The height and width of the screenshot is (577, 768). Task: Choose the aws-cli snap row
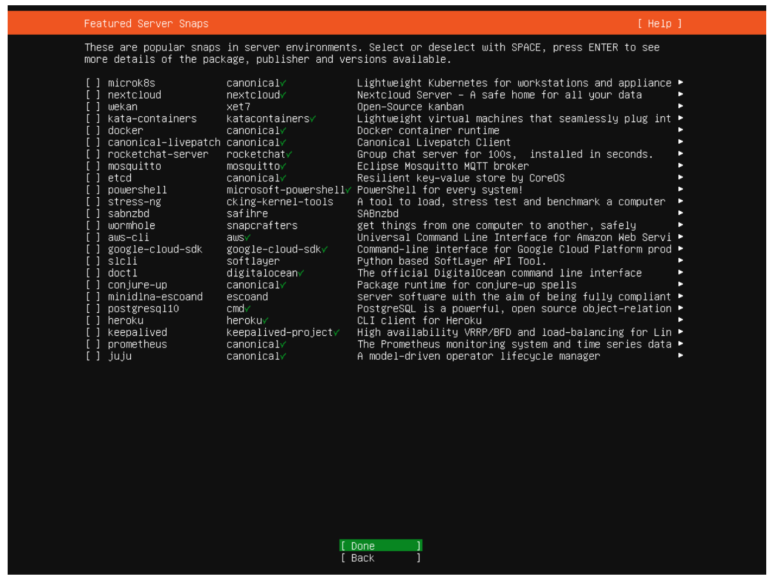tap(130, 238)
